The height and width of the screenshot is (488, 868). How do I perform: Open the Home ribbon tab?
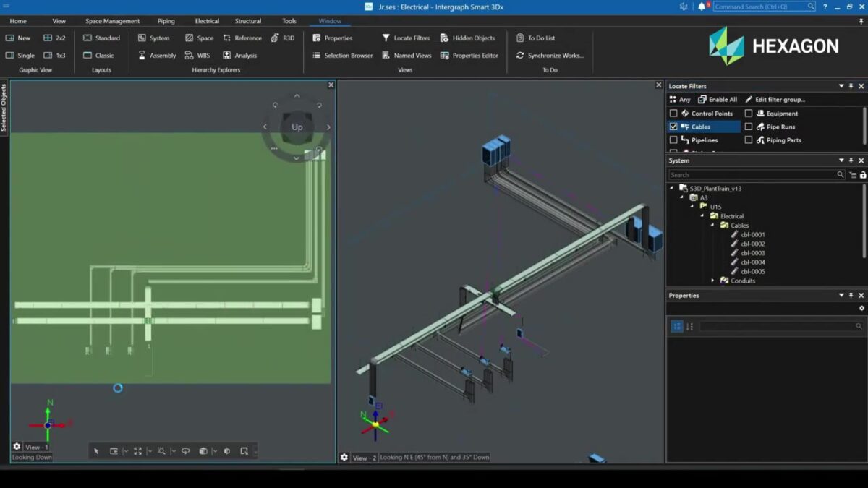click(x=18, y=21)
